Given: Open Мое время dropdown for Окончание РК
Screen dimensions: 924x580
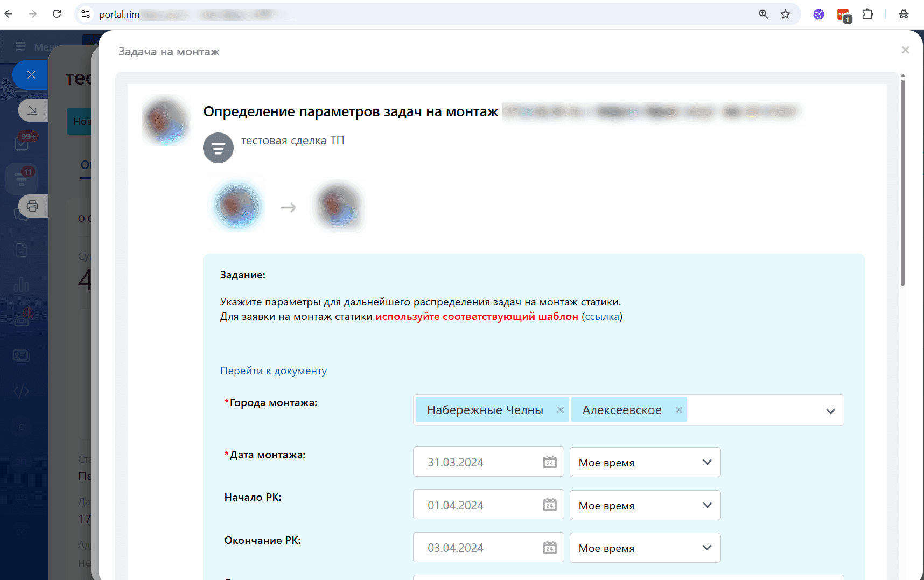Looking at the screenshot, I should pyautogui.click(x=645, y=548).
